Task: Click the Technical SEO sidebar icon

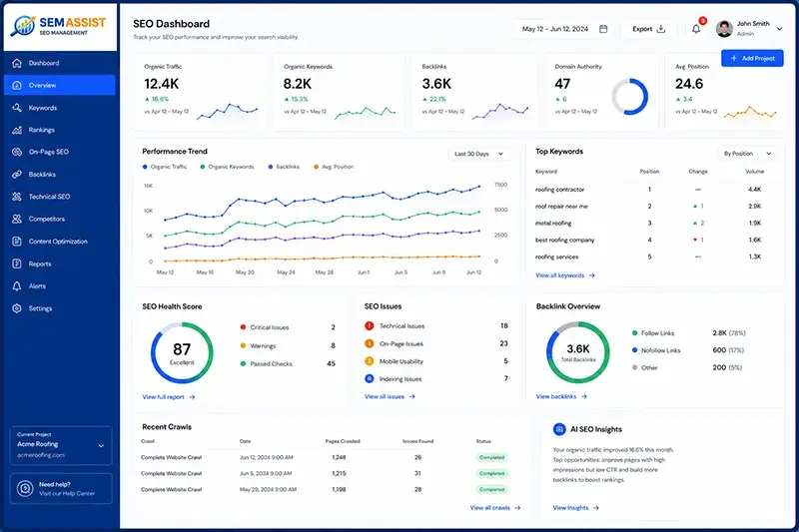Action: 17,197
